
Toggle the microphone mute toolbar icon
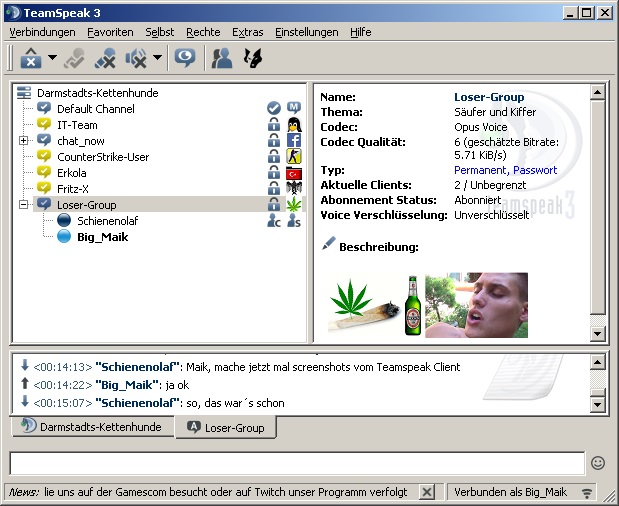[105, 58]
